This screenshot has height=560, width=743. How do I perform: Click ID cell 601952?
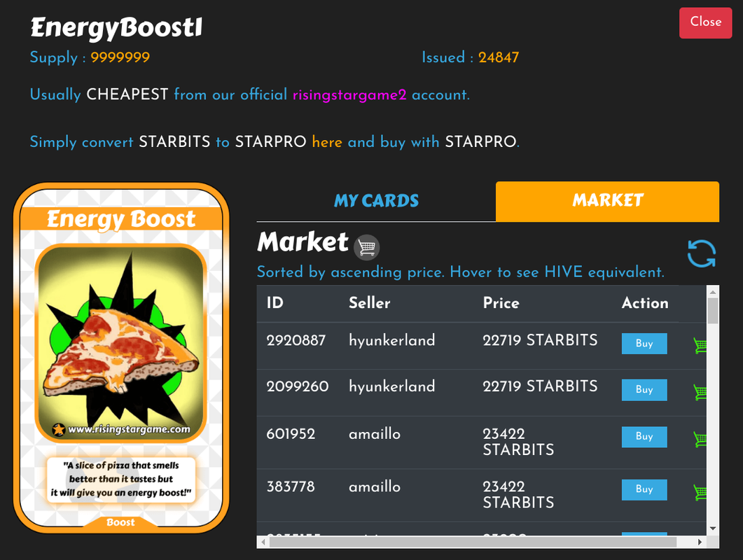(291, 433)
